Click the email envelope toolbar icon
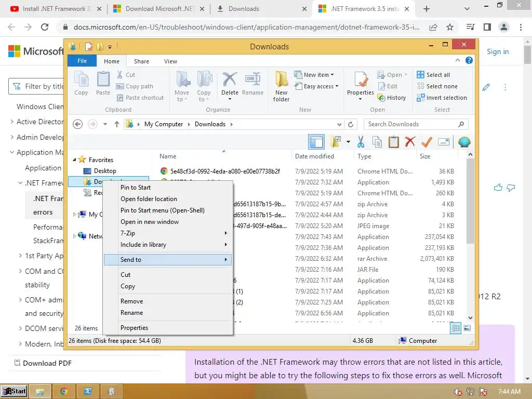The image size is (532, 399). click(444, 142)
